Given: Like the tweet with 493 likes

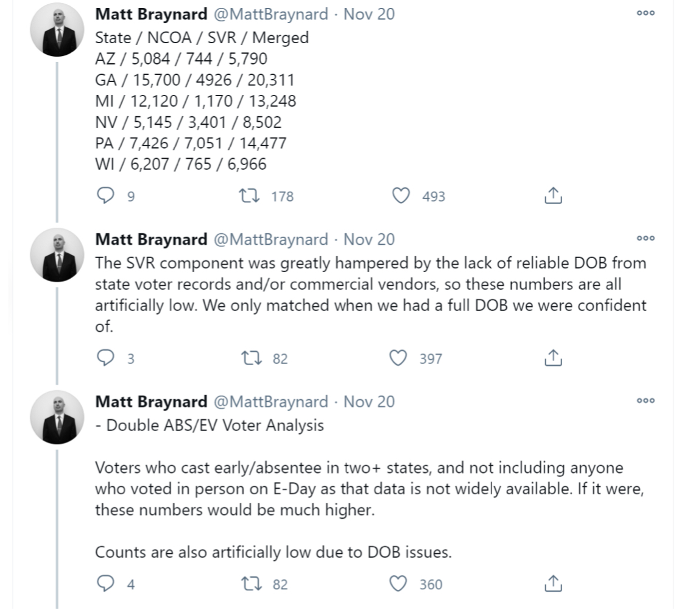Looking at the screenshot, I should (400, 195).
